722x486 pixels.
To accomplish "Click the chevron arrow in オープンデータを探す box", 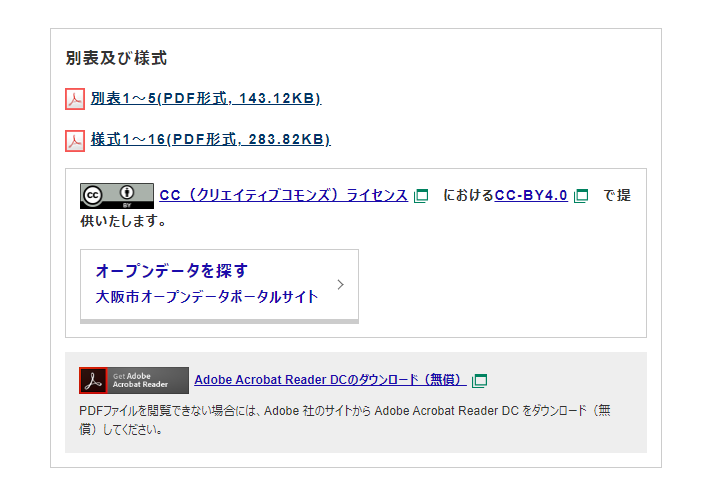I will [x=340, y=284].
